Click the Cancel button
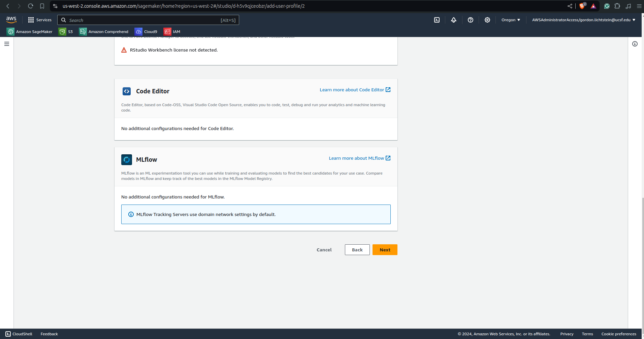 click(324, 250)
